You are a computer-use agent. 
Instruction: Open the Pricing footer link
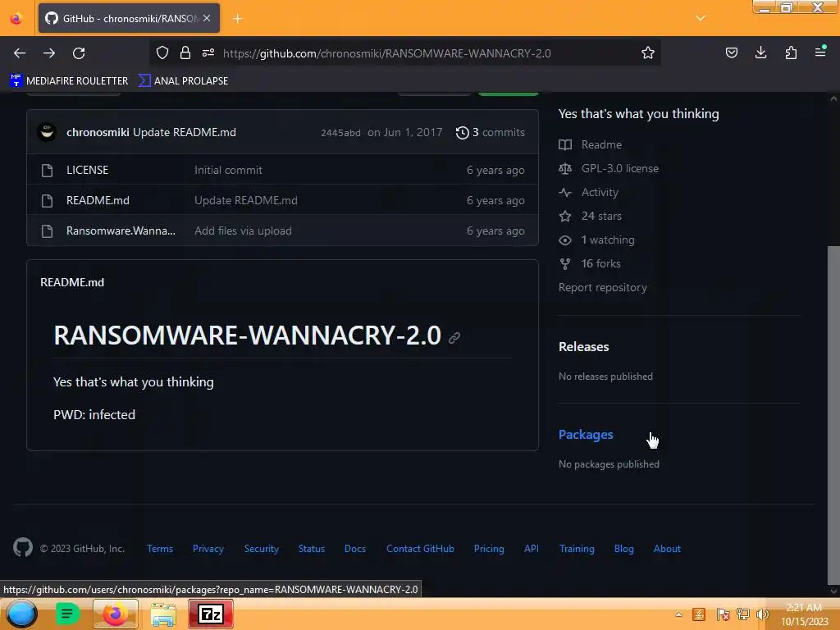coord(489,549)
